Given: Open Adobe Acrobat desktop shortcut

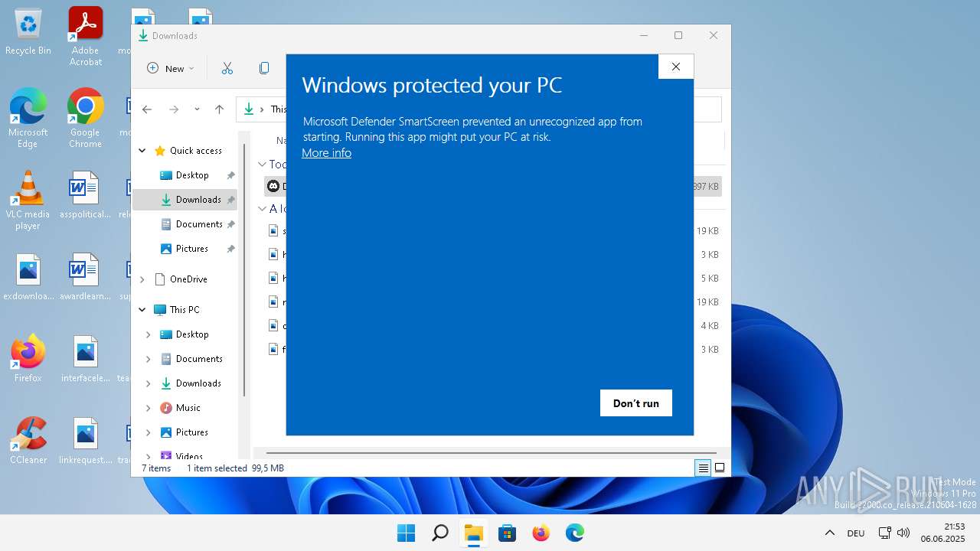Looking at the screenshot, I should (86, 36).
